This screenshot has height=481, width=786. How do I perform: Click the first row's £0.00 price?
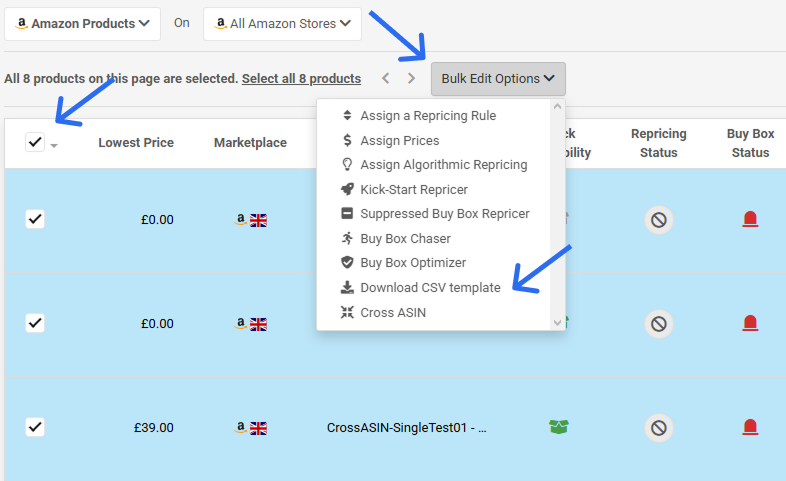(x=157, y=219)
